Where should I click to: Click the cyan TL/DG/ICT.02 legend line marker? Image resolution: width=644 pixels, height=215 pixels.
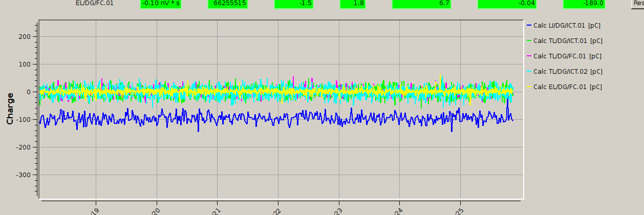coord(529,72)
